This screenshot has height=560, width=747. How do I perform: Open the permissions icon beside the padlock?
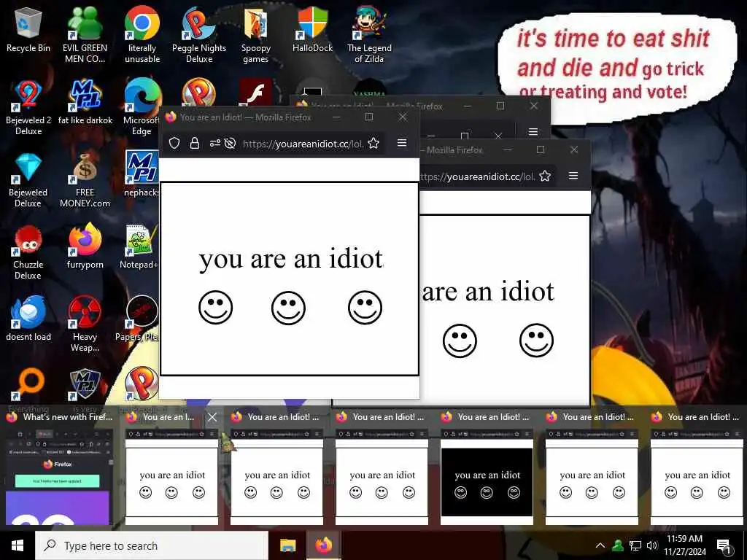click(215, 143)
